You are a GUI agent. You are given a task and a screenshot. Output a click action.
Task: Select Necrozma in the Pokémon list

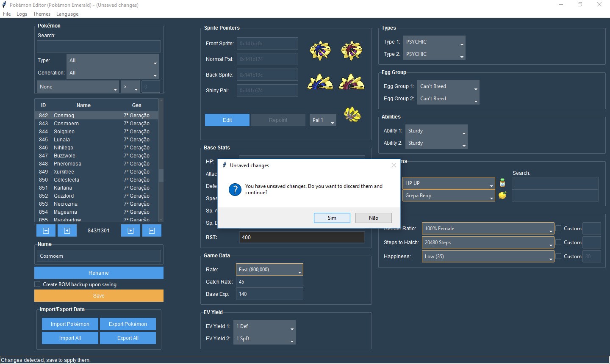66,204
